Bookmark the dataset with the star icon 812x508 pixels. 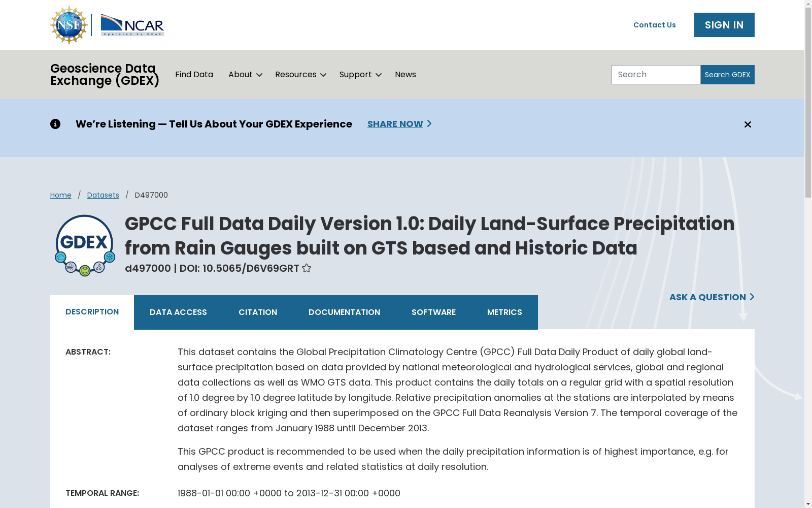point(307,268)
